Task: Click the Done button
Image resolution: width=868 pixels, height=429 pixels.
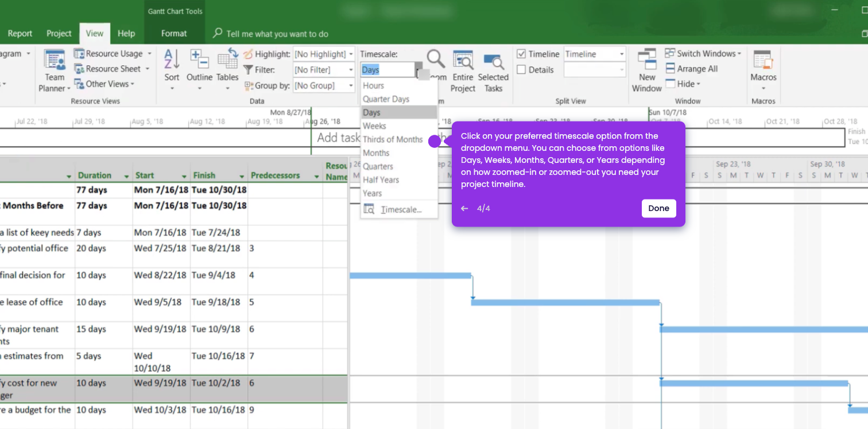Action: coord(658,209)
